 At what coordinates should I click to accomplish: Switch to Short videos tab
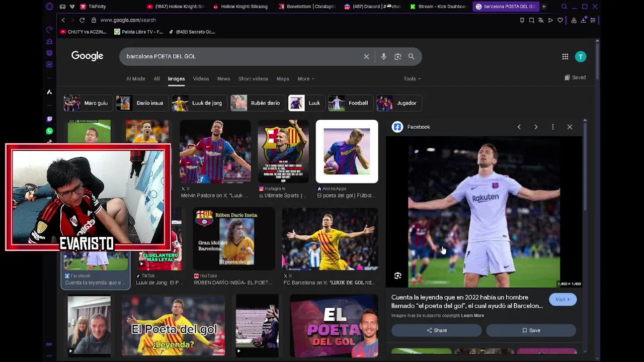coord(253,78)
